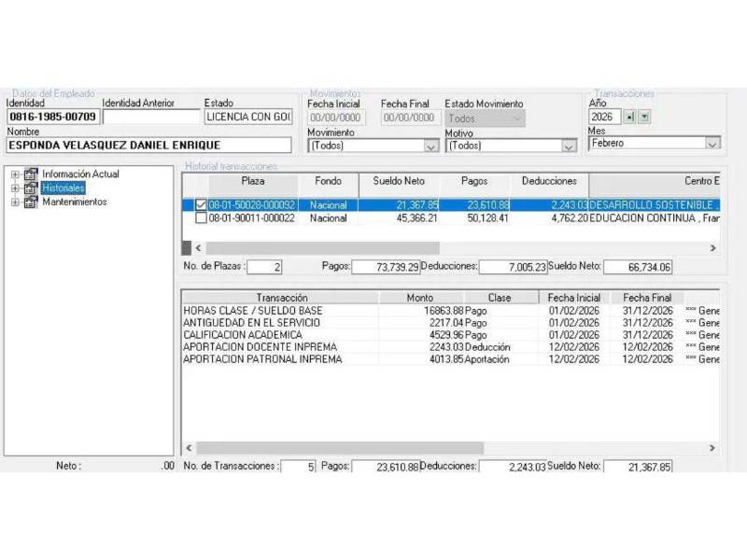
Task: Open the Mes dropdown showing Febrero
Action: pos(712,144)
